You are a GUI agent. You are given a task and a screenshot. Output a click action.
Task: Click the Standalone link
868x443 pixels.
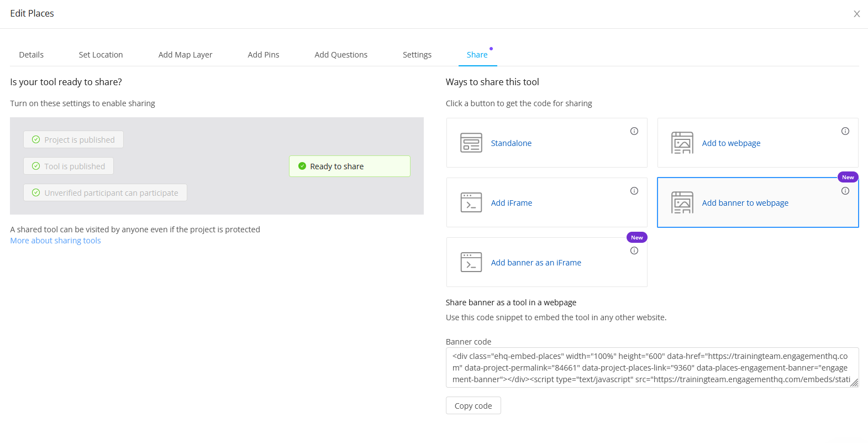511,143
